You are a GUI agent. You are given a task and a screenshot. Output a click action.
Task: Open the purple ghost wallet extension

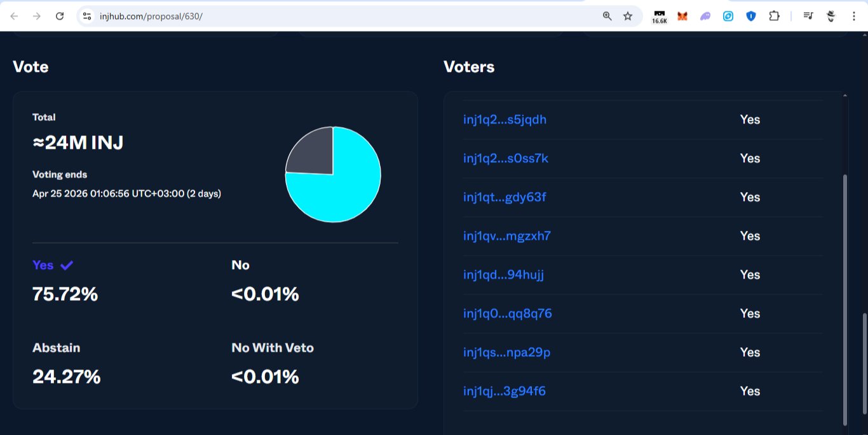(x=705, y=16)
